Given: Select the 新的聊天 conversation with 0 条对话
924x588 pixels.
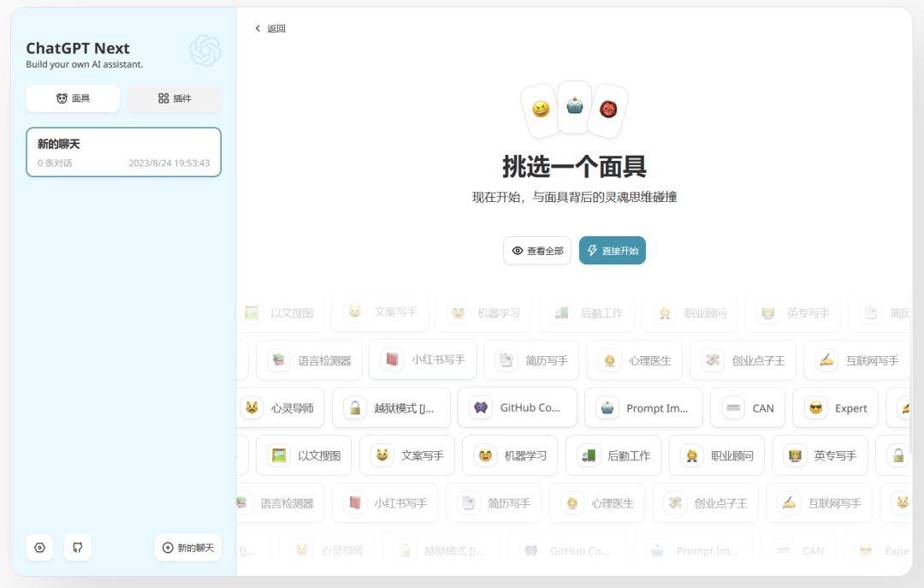Looking at the screenshot, I should tap(124, 152).
